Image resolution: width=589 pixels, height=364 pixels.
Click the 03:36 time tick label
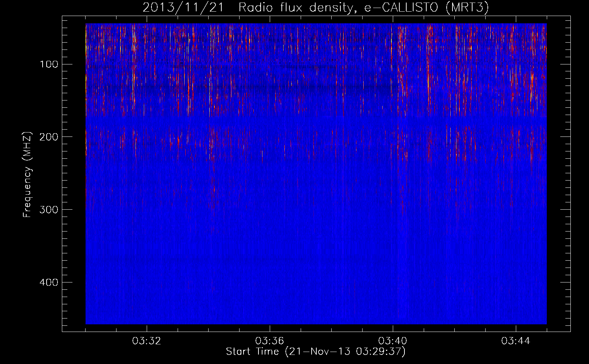click(x=270, y=341)
